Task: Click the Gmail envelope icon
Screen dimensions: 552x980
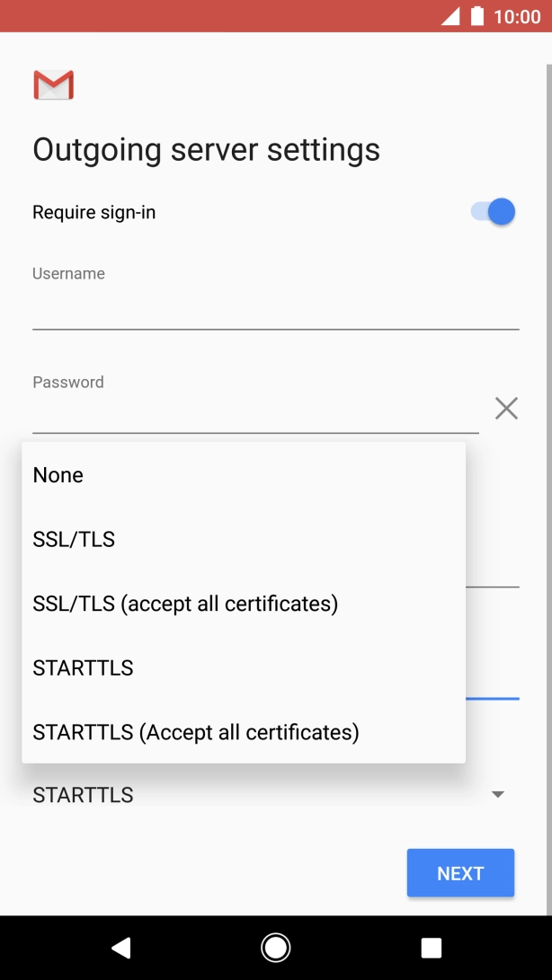Action: coord(53,85)
